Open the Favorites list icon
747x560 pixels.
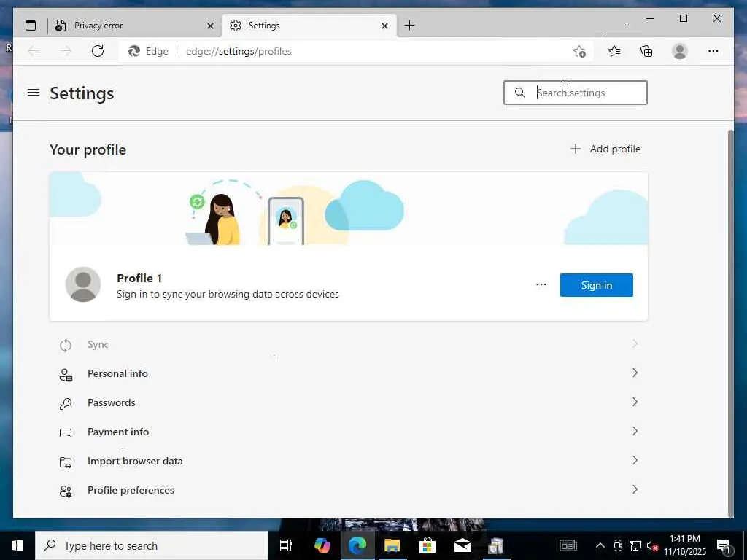coord(614,52)
